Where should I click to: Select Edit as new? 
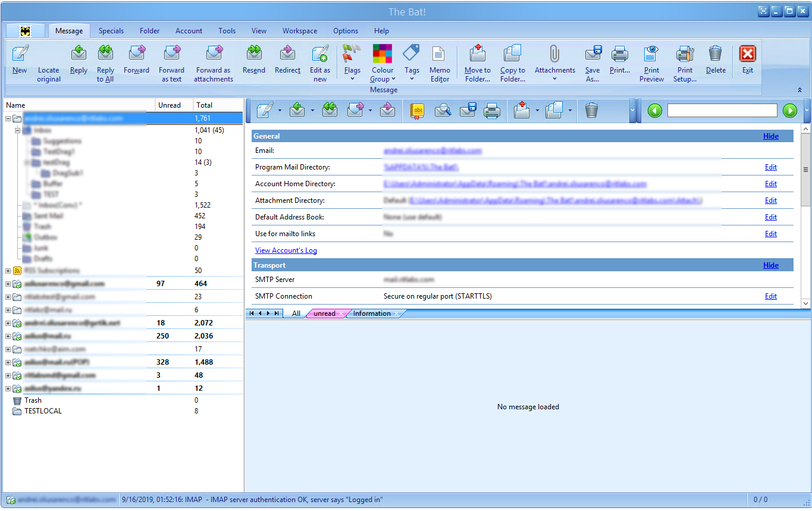click(320, 63)
